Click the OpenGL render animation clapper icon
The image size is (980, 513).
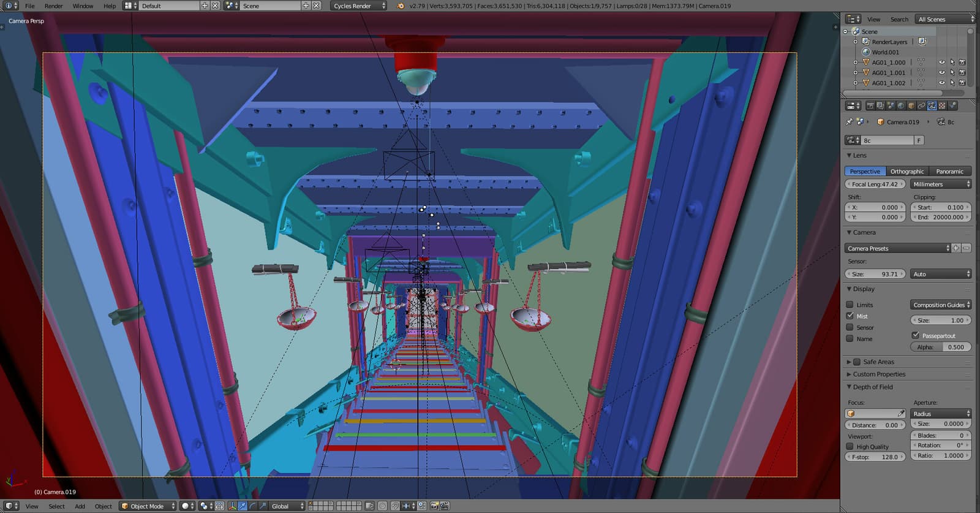pos(445,506)
